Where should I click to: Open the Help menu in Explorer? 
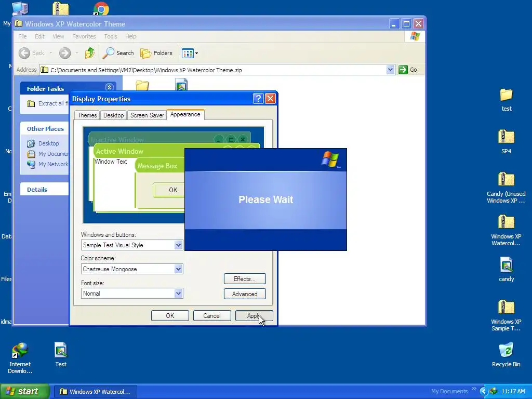pos(130,36)
